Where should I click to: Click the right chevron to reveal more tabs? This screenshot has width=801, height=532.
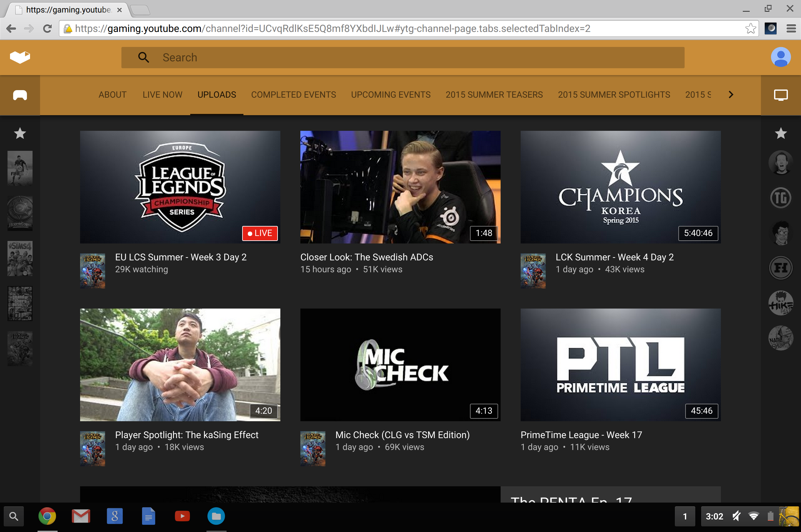point(731,95)
